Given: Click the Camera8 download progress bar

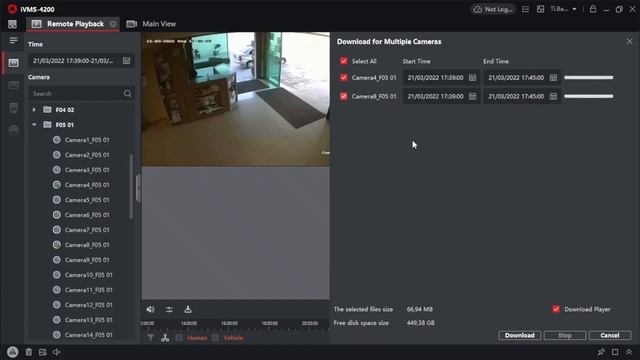Looking at the screenshot, I should click(x=589, y=96).
